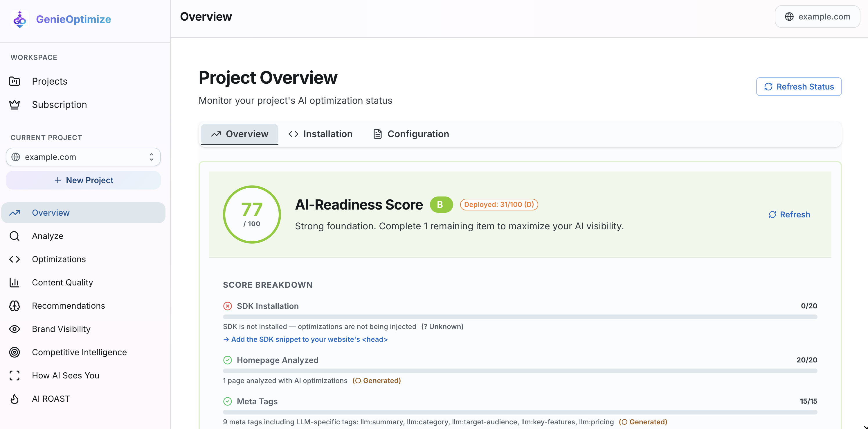This screenshot has height=429, width=868.
Task: Click the SDK Installation error indicator
Action: (228, 306)
